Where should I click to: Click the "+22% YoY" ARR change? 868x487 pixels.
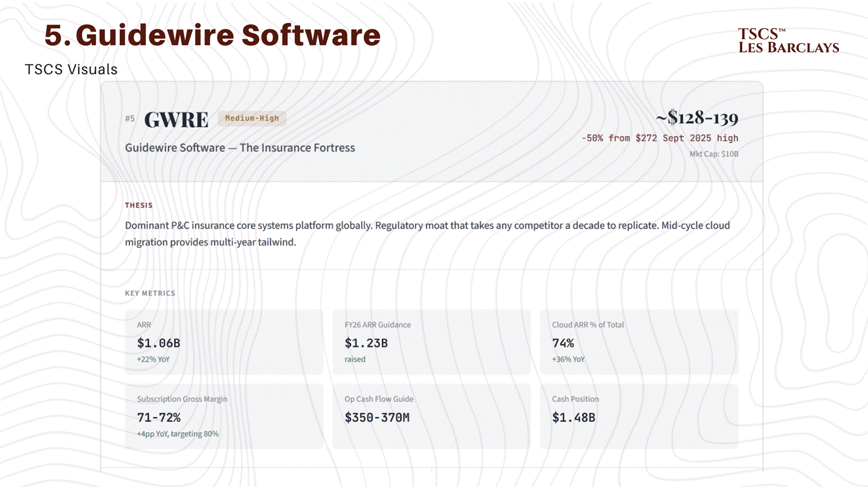point(153,359)
